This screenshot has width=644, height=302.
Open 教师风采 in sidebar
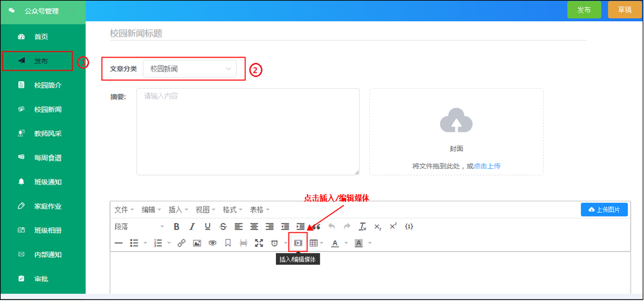42,134
